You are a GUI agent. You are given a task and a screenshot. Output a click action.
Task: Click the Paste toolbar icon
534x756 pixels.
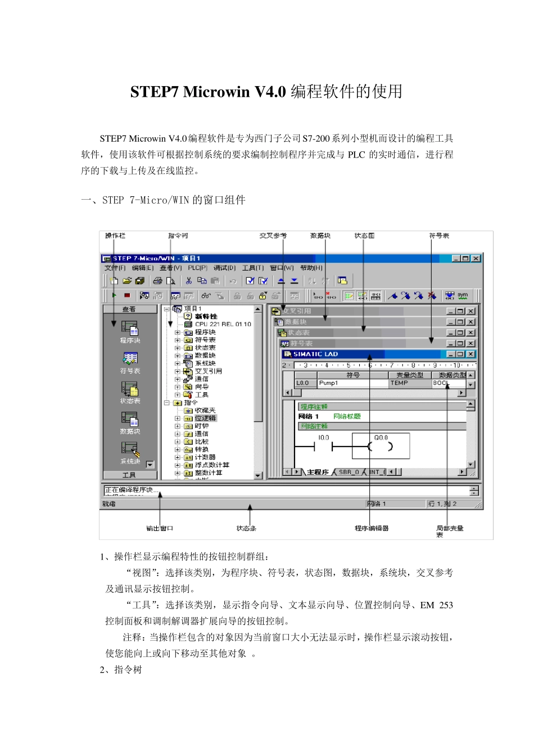[x=215, y=281]
